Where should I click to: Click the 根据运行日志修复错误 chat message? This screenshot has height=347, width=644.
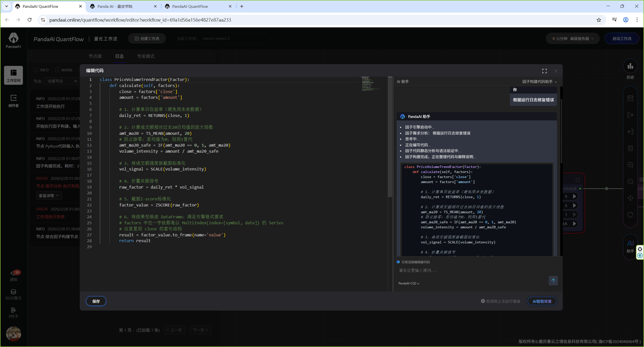[533, 100]
